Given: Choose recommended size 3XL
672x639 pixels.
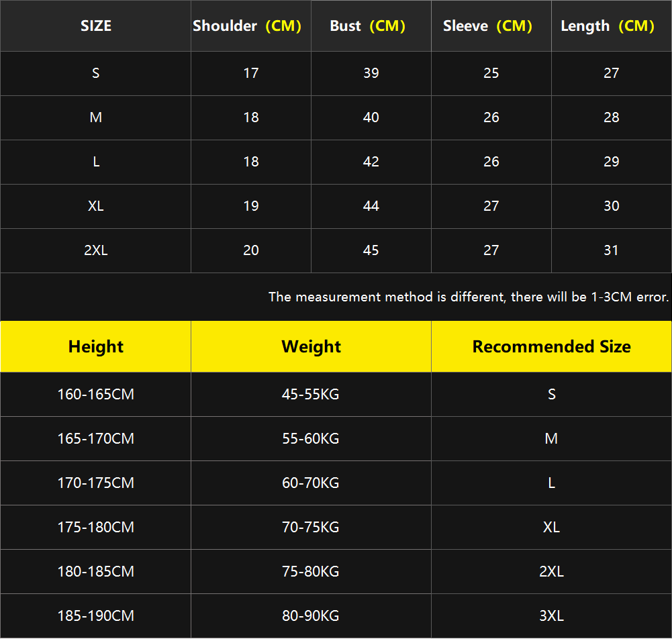Looking at the screenshot, I should (552, 616).
